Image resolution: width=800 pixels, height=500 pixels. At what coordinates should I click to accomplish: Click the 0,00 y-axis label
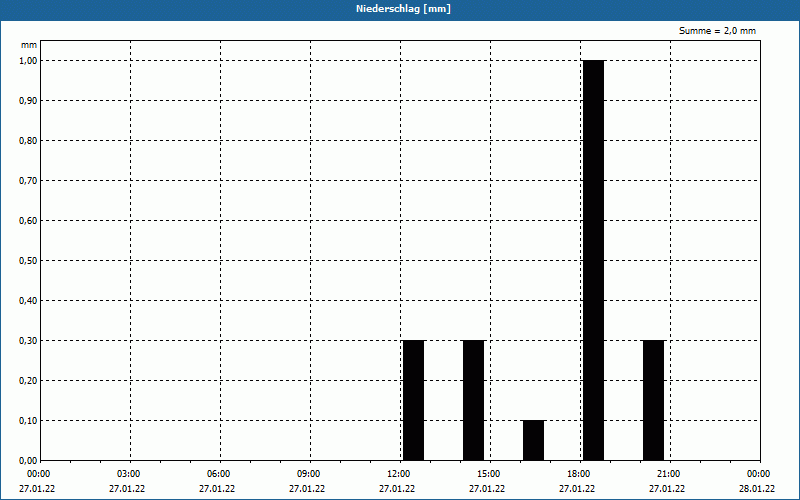coord(28,460)
